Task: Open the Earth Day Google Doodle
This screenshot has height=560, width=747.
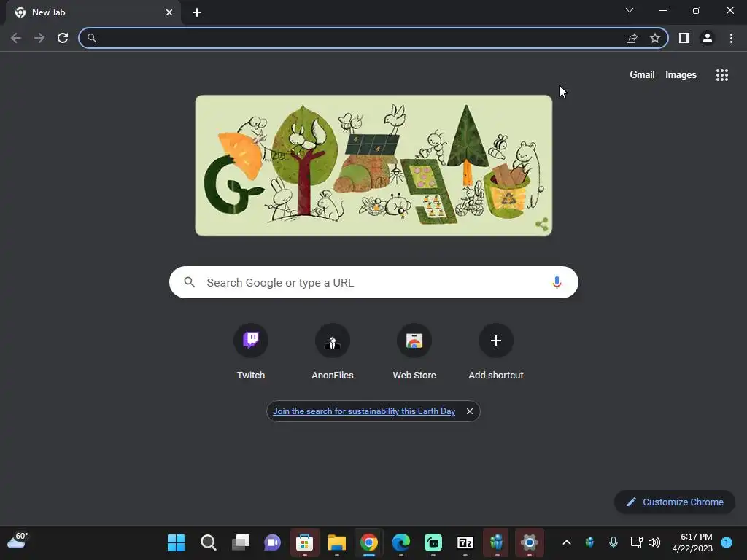Action: (x=373, y=166)
